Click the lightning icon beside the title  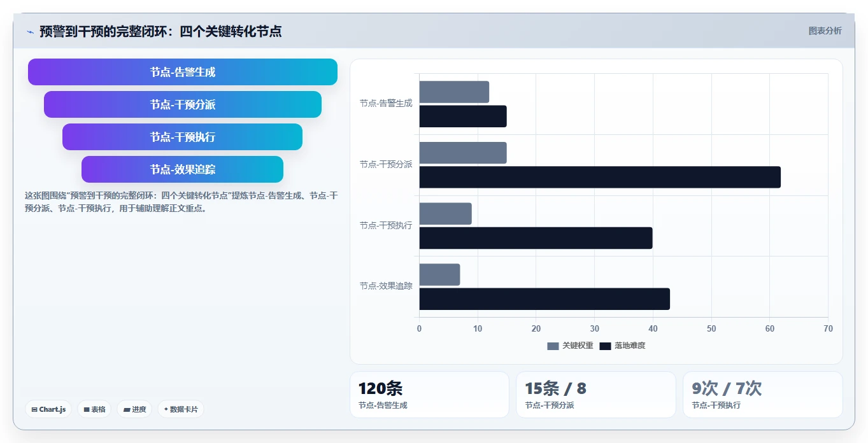tap(30, 32)
